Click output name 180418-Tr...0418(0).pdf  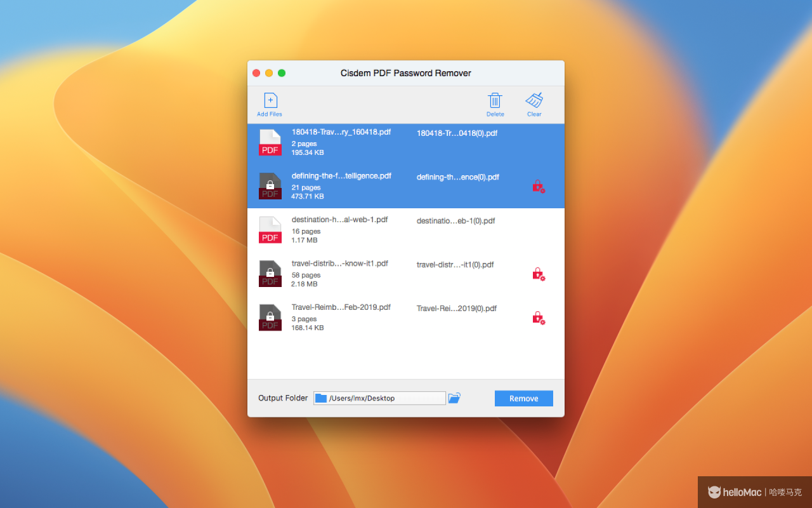point(457,133)
